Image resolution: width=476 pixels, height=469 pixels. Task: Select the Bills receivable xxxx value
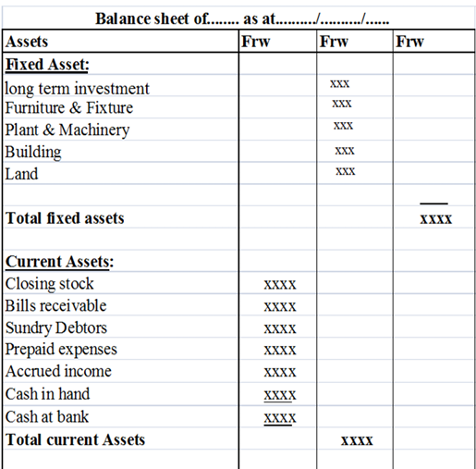(280, 307)
